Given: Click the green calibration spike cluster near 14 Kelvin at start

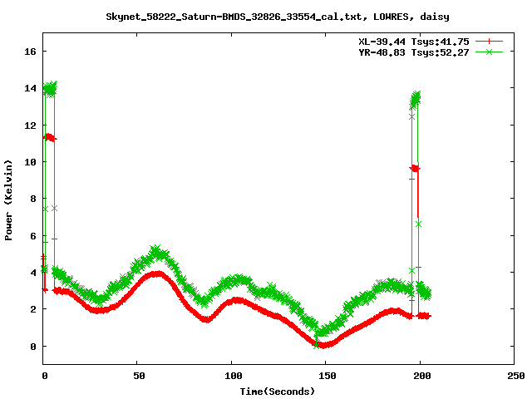Looking at the screenshot, I should pos(50,89).
